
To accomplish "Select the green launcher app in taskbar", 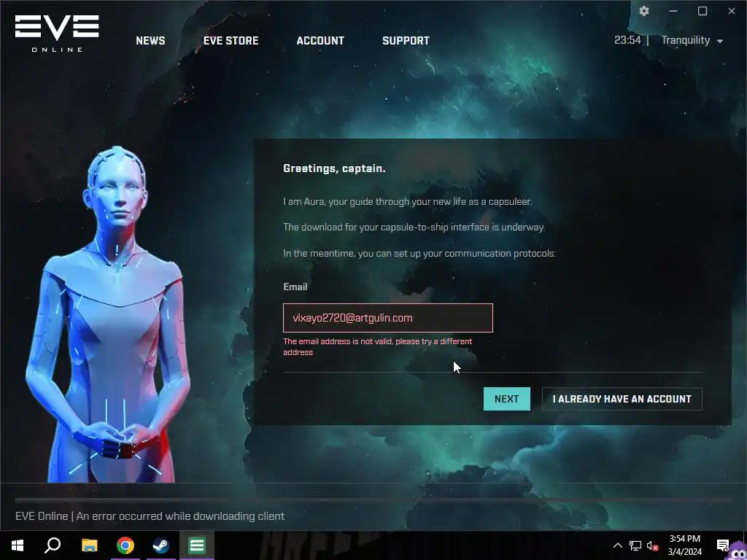I will [197, 545].
